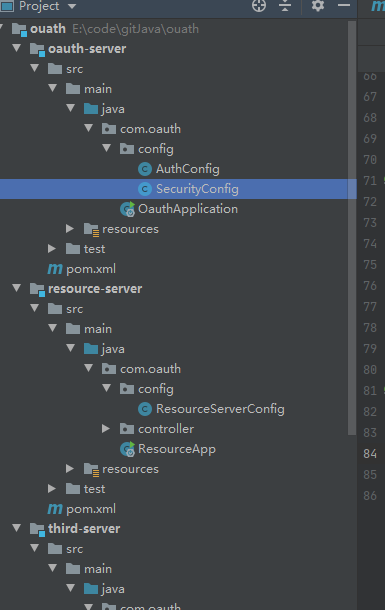Collapse the oauth-server module
The image size is (385, 610).
coord(17,48)
